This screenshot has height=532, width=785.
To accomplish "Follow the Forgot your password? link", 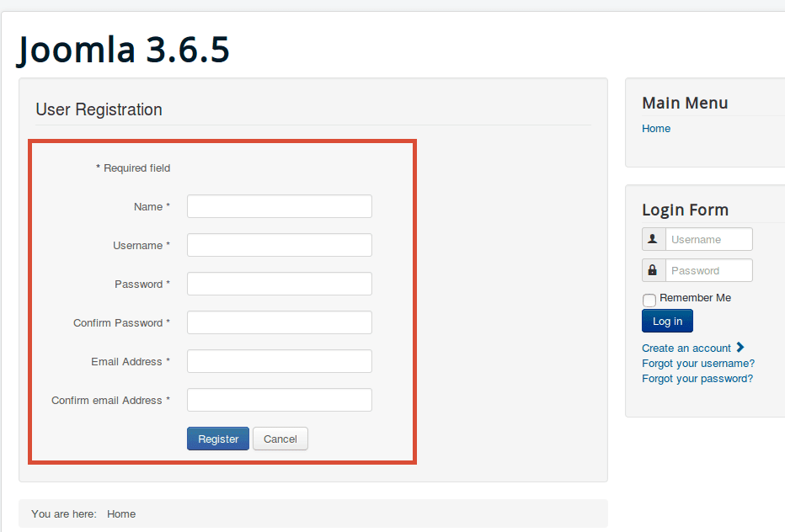I will point(697,379).
